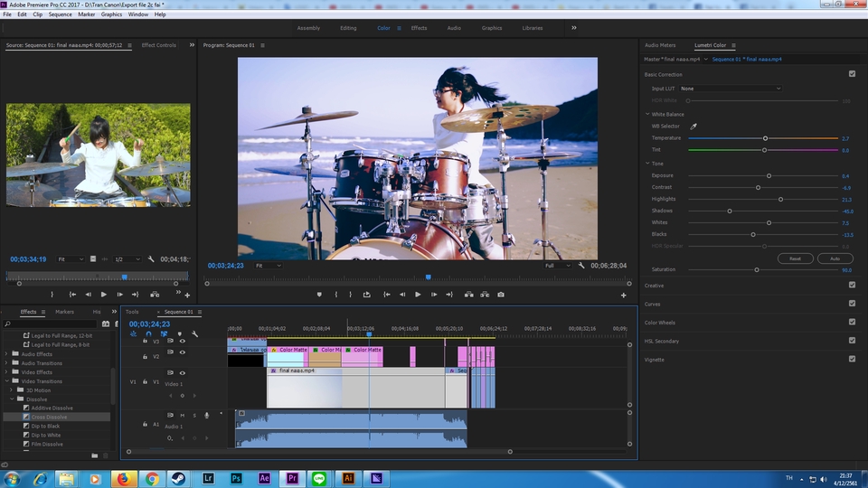
Task: Collapse the Tone section
Action: point(647,164)
